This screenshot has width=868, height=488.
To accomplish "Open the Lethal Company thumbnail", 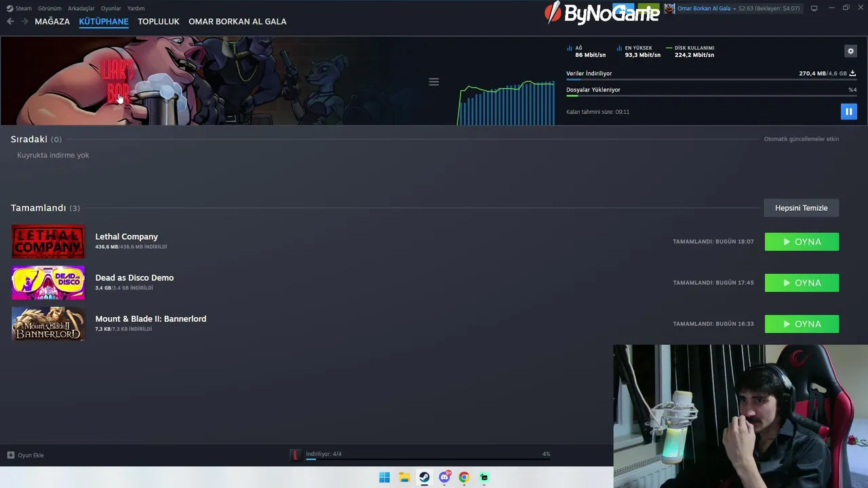I will [x=48, y=241].
